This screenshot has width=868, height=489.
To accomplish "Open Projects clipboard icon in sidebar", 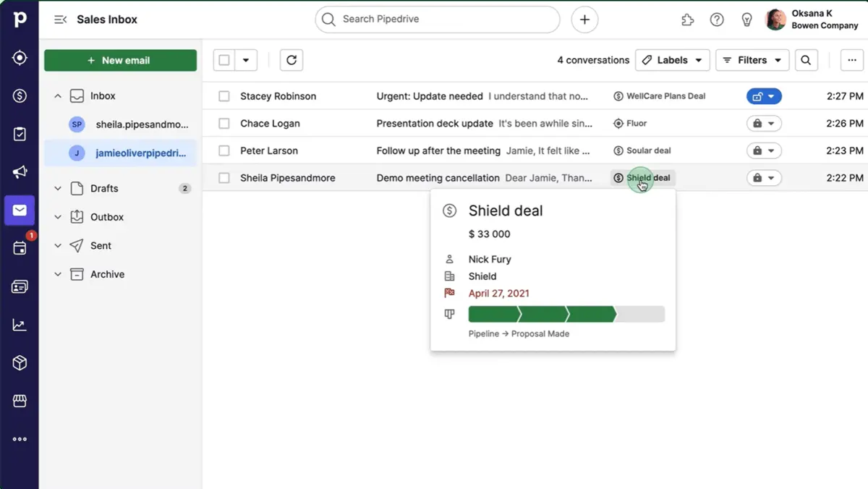I will [20, 134].
